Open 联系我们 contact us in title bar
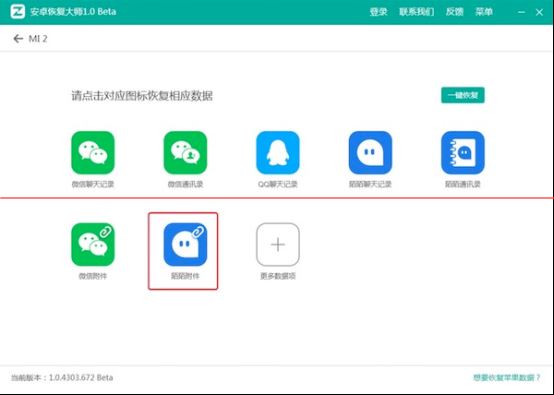 click(417, 12)
